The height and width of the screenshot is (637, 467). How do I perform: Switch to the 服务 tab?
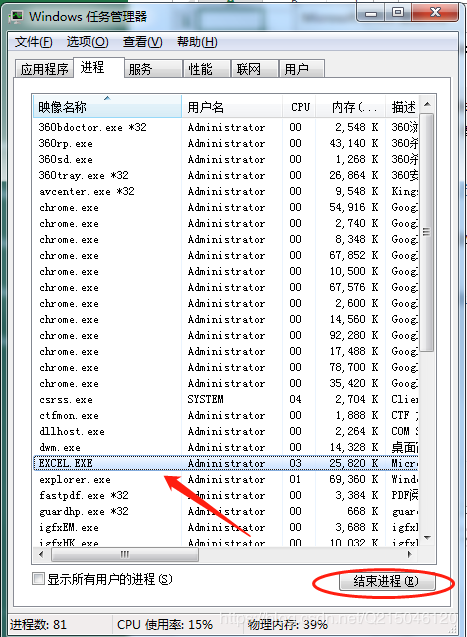153,69
